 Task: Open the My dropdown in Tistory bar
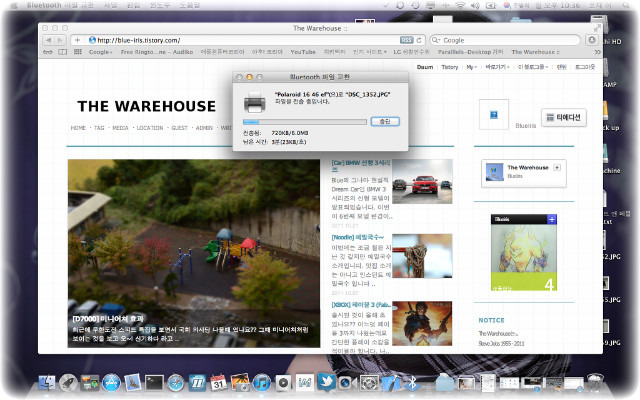tap(471, 67)
